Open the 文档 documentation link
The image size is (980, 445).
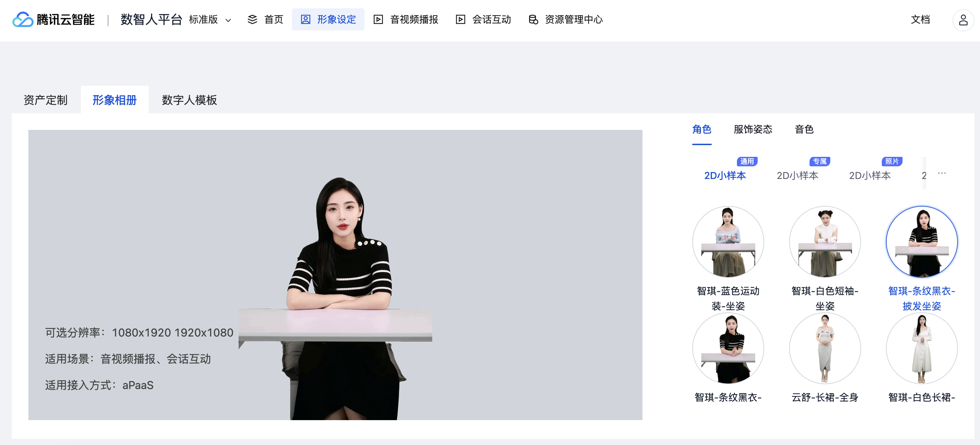[920, 19]
